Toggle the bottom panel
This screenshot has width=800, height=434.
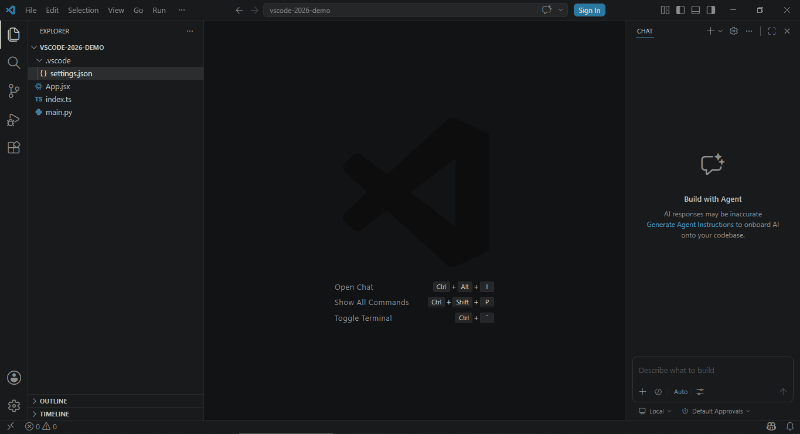(x=695, y=10)
